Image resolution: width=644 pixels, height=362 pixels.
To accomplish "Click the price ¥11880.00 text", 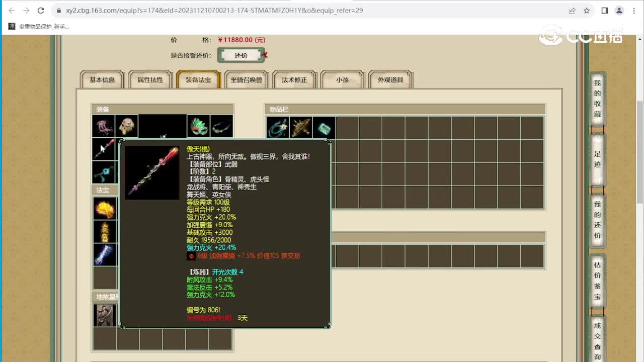I will 242,40.
